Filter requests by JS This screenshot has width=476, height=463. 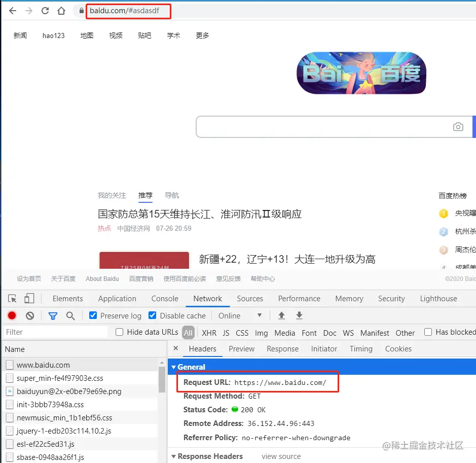226,333
